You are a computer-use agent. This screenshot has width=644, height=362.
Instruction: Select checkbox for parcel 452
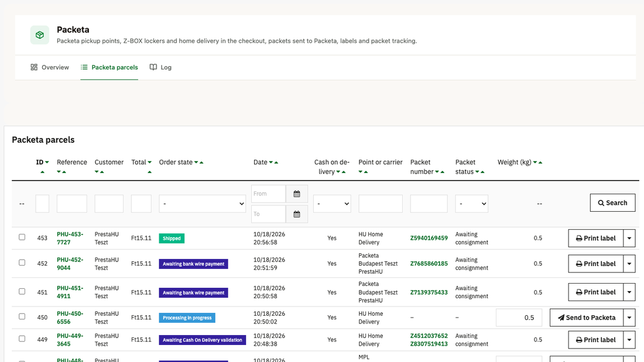22,263
